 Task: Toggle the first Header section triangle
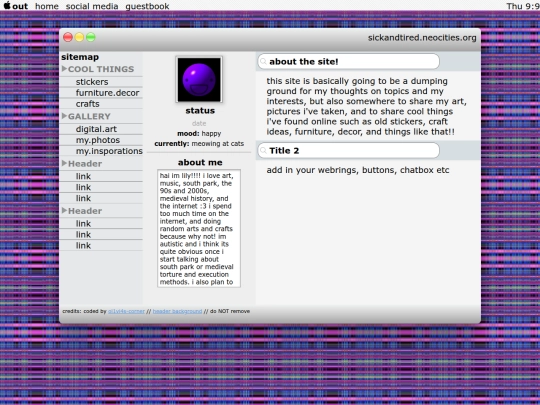pos(64,163)
